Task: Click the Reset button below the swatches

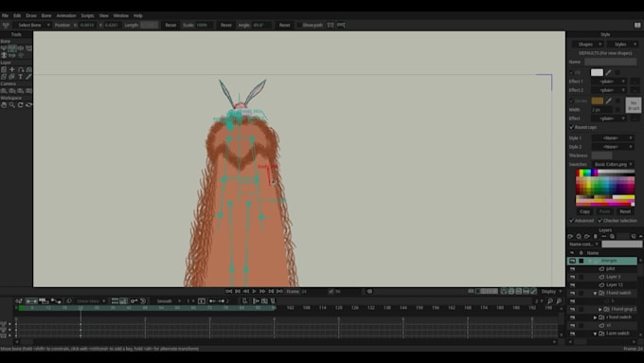Action: point(625,211)
